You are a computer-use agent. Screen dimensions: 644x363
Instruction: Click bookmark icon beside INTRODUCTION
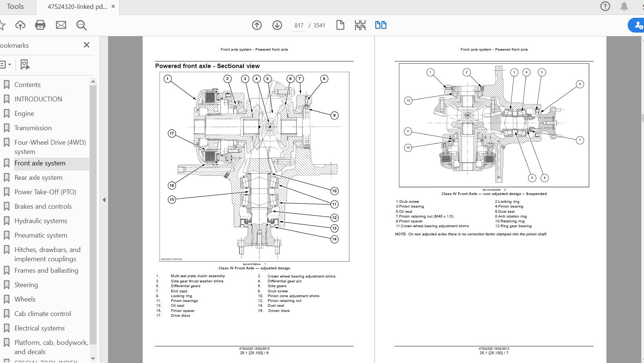[x=6, y=99]
